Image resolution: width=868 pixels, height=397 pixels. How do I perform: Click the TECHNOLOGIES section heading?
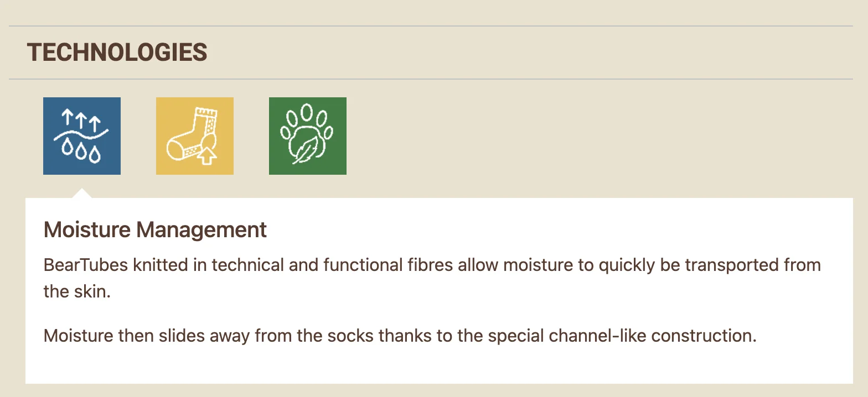pos(117,53)
